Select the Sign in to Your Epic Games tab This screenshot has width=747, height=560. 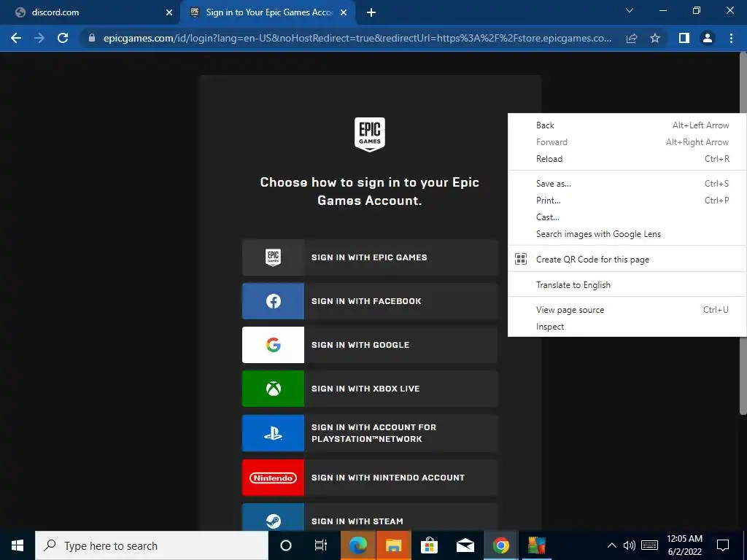click(x=268, y=13)
